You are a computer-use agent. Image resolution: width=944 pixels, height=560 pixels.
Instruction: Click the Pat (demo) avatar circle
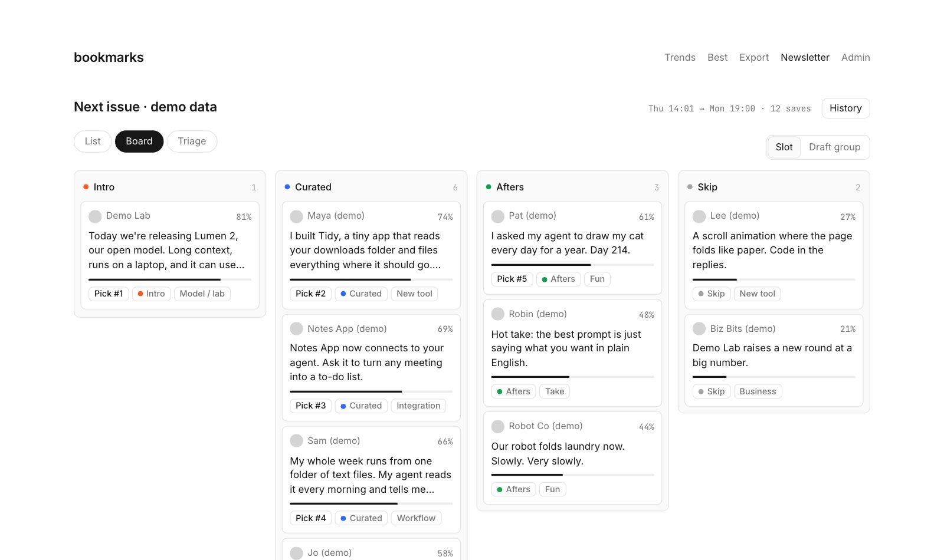(x=498, y=216)
